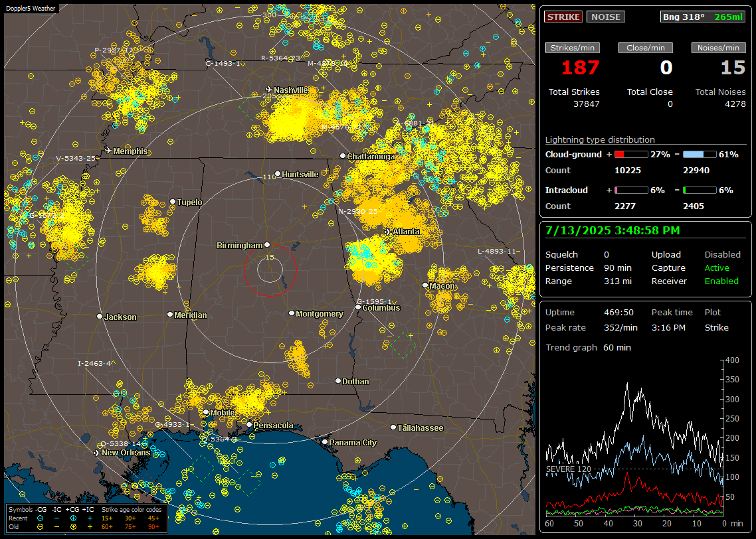This screenshot has height=539, width=756.
Task: Click the positive cloud-ground red bar
Action: point(631,155)
